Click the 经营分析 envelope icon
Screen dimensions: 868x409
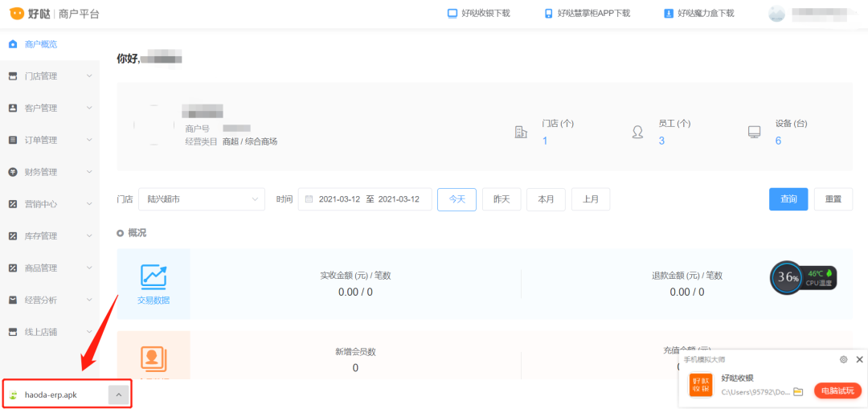click(x=13, y=300)
